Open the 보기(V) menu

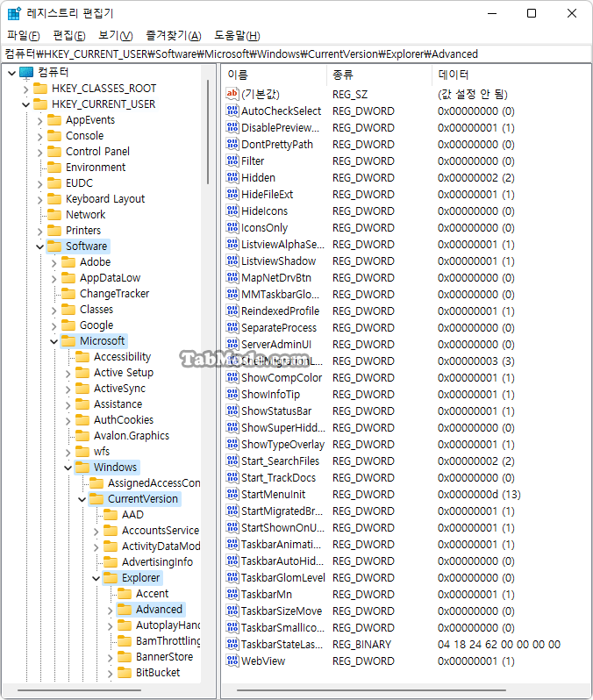coord(115,35)
